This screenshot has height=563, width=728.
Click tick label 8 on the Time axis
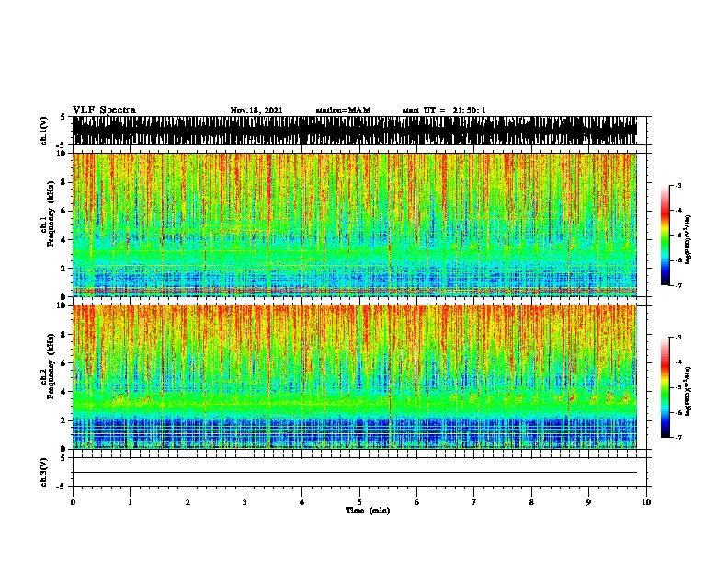[x=531, y=502]
